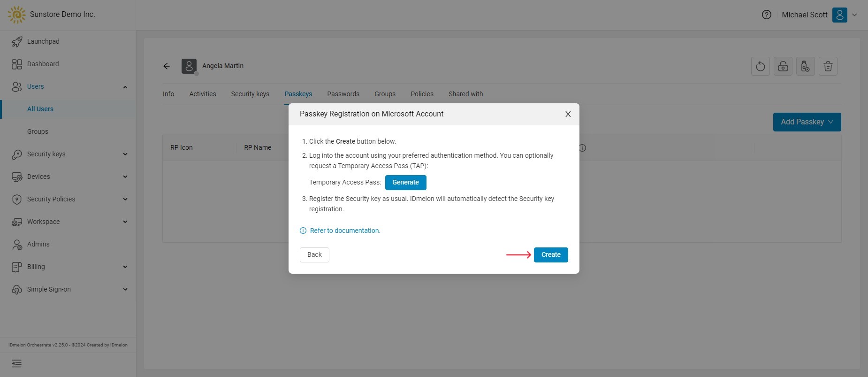The height and width of the screenshot is (377, 868).
Task: Select the Passkeys tab
Action: point(298,94)
